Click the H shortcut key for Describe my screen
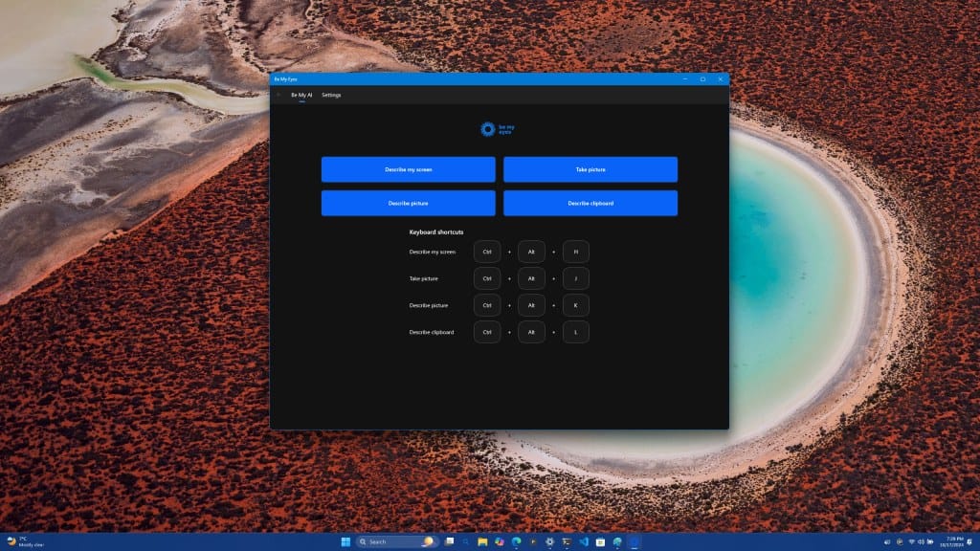The height and width of the screenshot is (551, 980). coord(576,252)
